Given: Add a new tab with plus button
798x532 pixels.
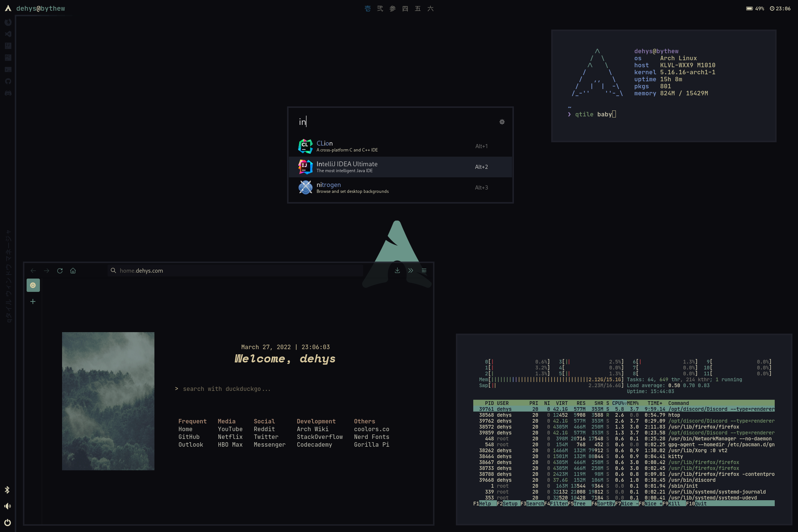Looking at the screenshot, I should [33, 301].
